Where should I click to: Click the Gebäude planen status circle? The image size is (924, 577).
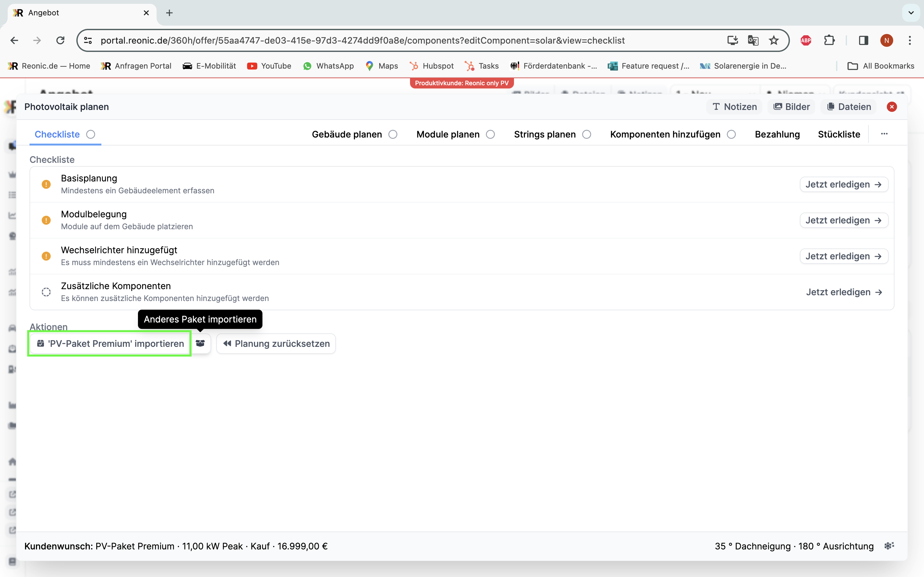click(393, 134)
